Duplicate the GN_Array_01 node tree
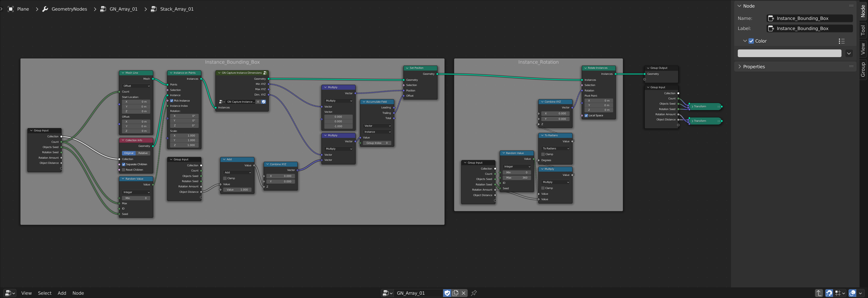Screen dimensions: 868x298 (455, 293)
